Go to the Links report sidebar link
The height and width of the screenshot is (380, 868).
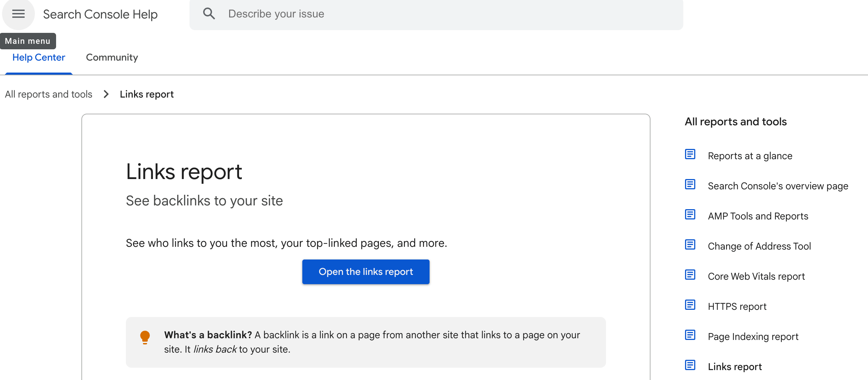[735, 367]
